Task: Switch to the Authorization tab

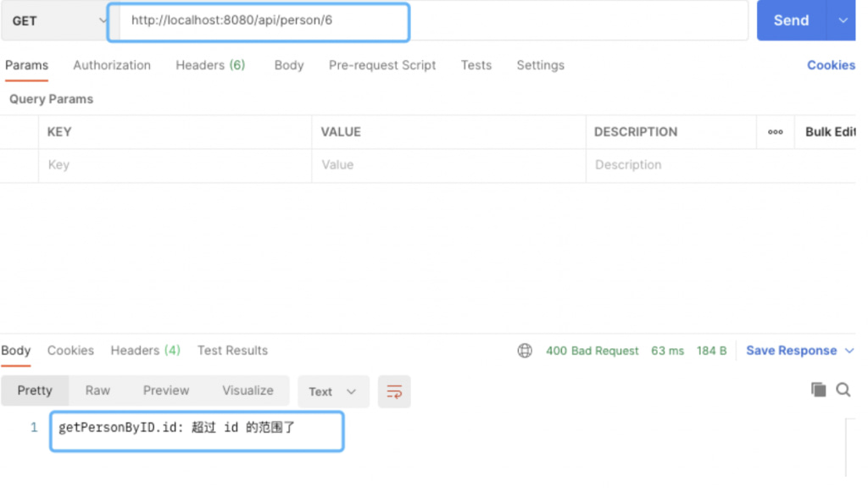Action: [x=112, y=65]
